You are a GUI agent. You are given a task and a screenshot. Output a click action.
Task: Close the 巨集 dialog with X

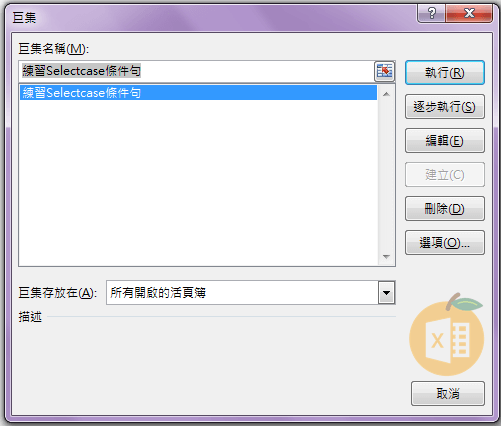(469, 13)
